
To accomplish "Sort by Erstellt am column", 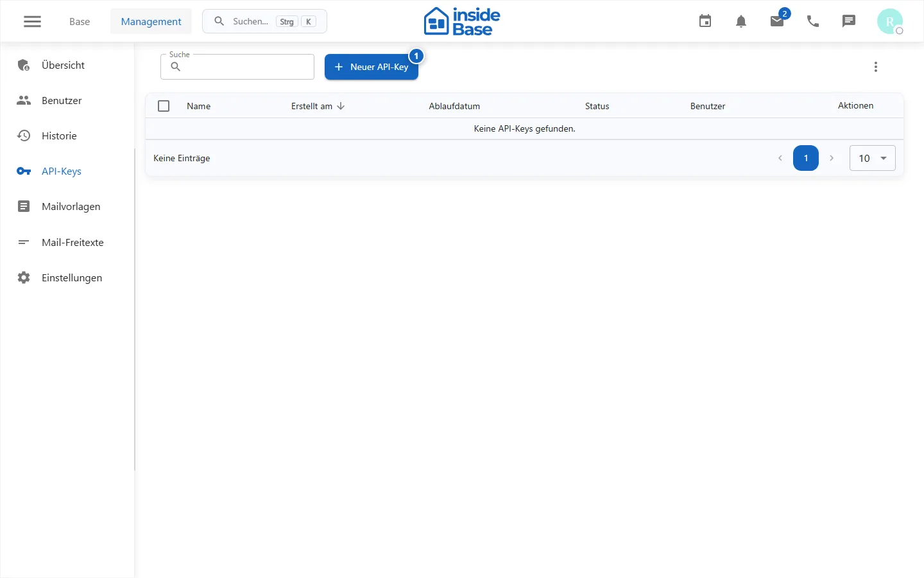I will coord(312,106).
